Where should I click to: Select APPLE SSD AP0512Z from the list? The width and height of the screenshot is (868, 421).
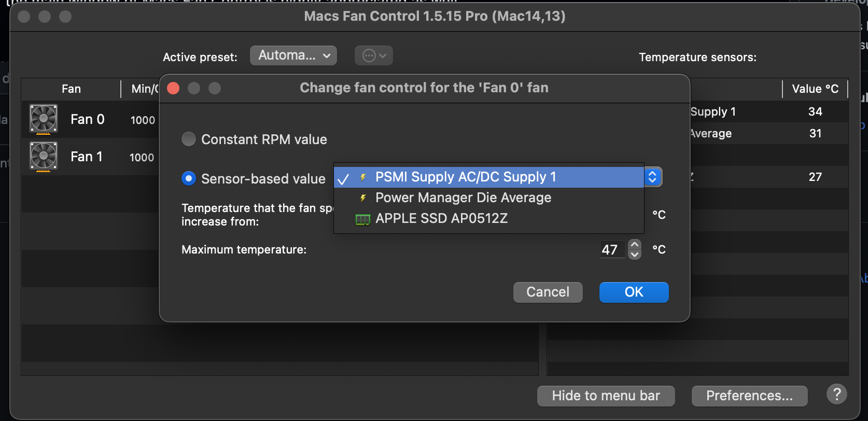click(441, 218)
